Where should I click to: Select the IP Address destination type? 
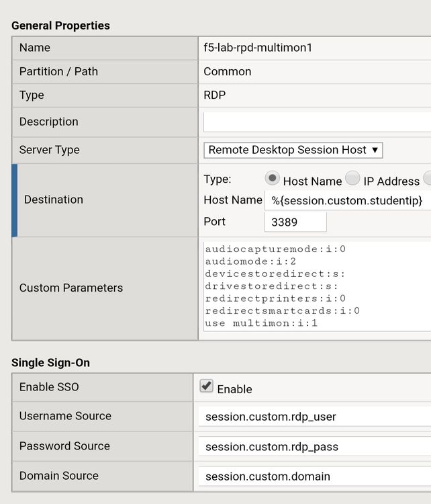[352, 178]
